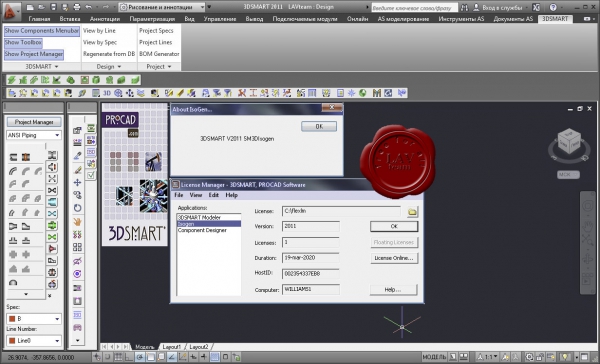
Task: Open the workspace dropdown Рисование и аннотации
Action: (x=162, y=7)
